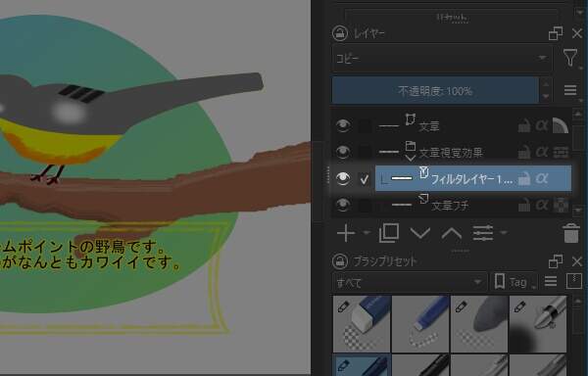Tick the selection checkbox of 文章 layer
This screenshot has width=588, height=376.
(365, 126)
